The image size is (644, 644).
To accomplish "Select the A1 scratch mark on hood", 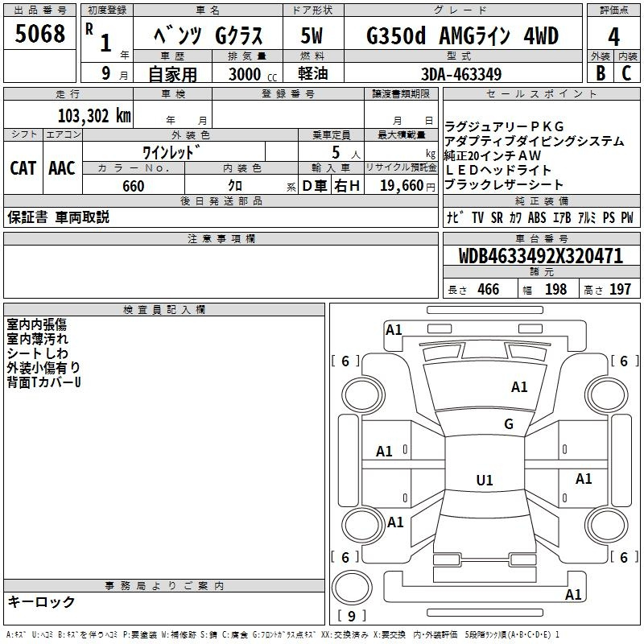I will coord(519,387).
